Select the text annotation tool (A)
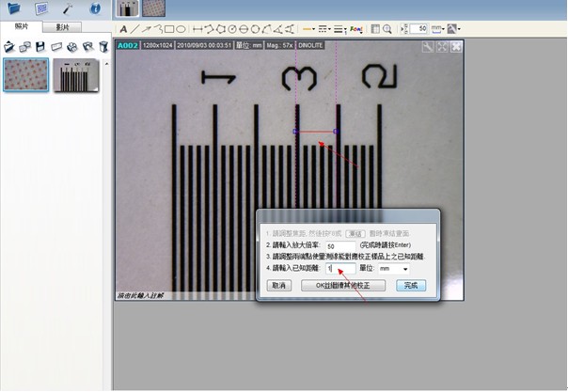568x392 pixels. click(x=123, y=29)
